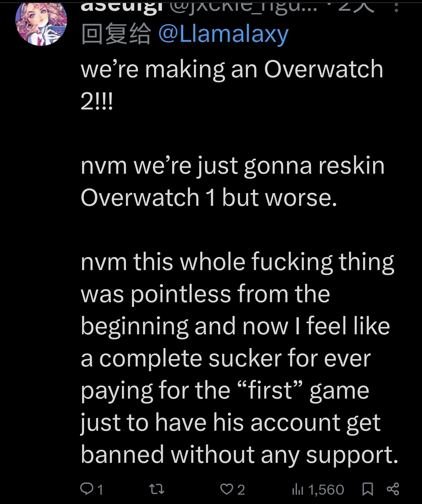Open the three-dot more options menu
The width and height of the screenshot is (422, 504).
[x=397, y=6]
